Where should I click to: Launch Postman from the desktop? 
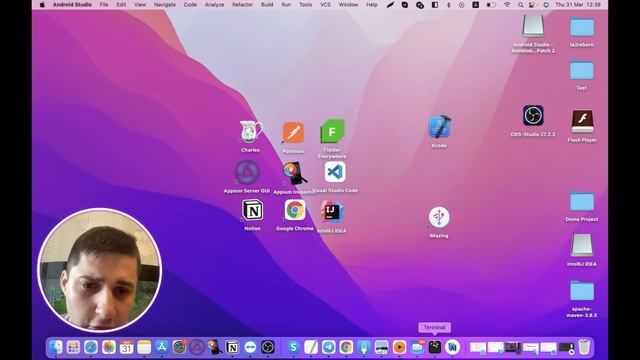(293, 133)
